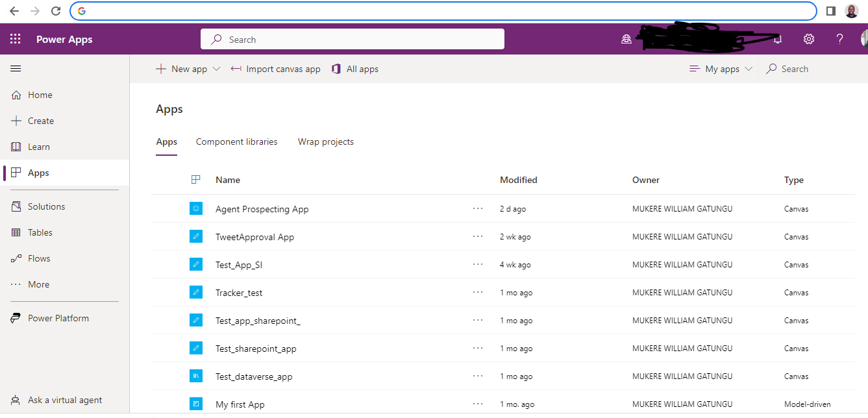The image size is (868, 418).
Task: Click the Test_sharepoint_app app icon
Action: [196, 348]
